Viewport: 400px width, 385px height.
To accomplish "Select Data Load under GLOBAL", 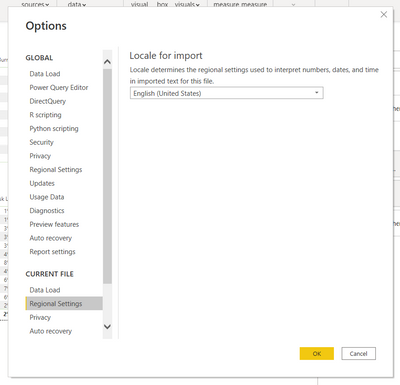I will click(x=45, y=74).
